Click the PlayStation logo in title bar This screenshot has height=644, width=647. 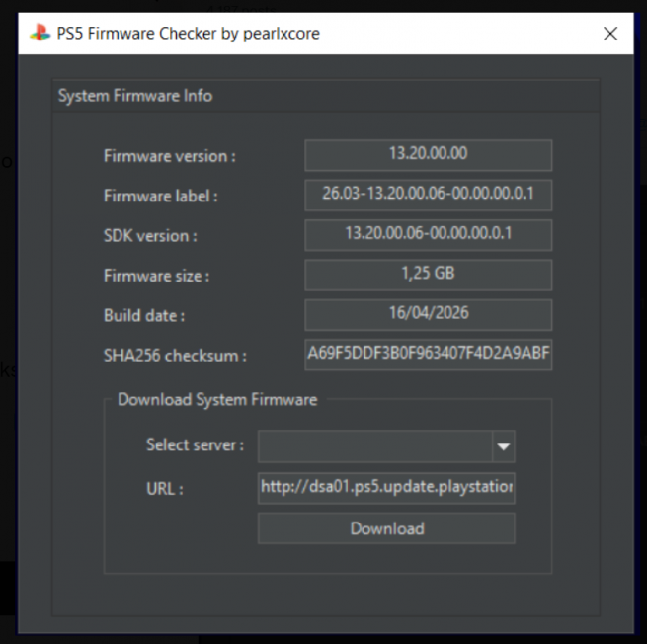click(40, 34)
